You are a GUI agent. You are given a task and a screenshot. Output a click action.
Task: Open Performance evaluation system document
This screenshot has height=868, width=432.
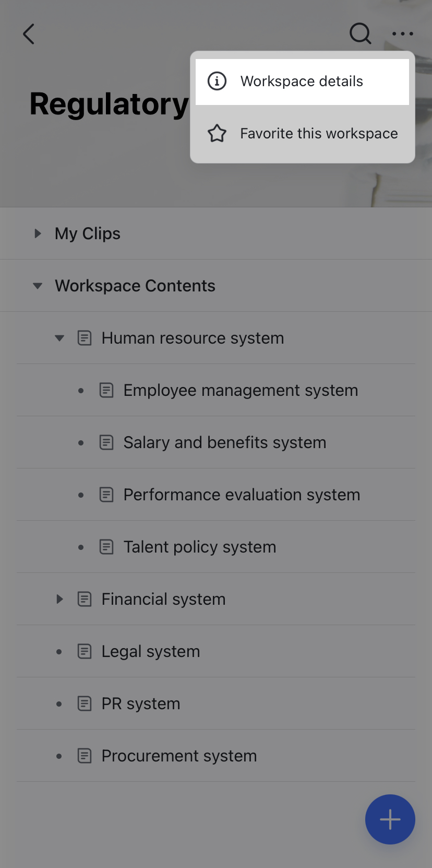(242, 495)
